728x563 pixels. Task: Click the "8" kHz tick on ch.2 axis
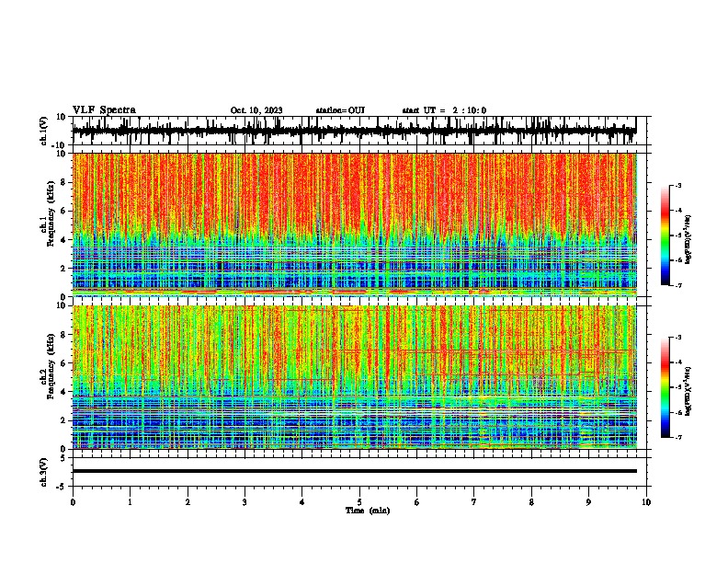click(x=63, y=335)
